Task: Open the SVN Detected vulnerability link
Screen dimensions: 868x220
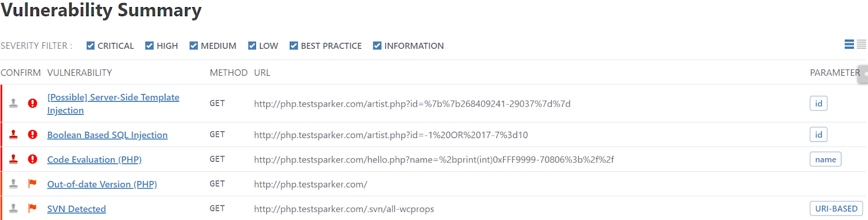Action: [x=76, y=209]
